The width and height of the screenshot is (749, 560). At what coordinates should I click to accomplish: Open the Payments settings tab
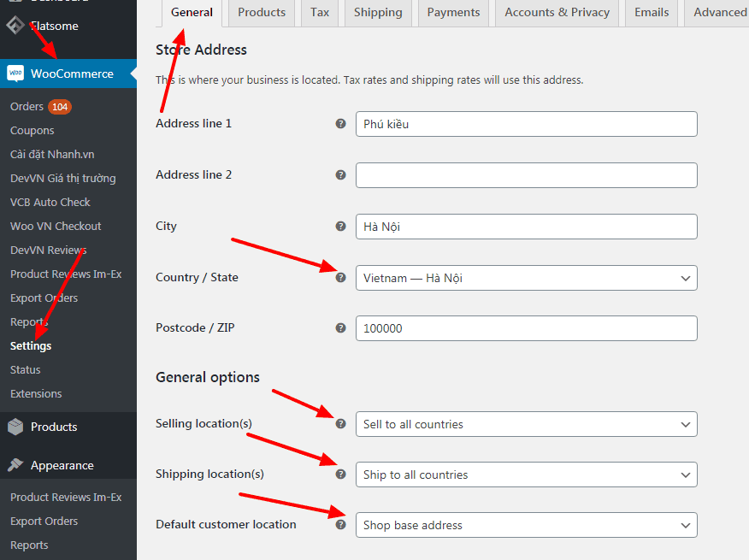(452, 12)
